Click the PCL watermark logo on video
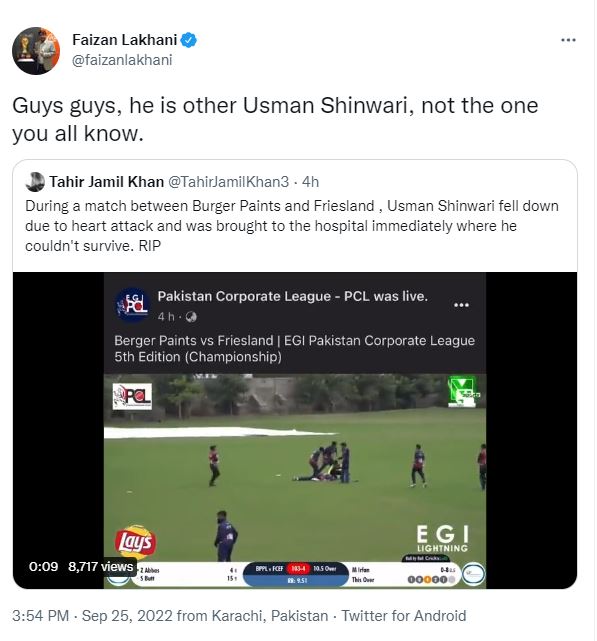This screenshot has width=597, height=641. pos(132,396)
